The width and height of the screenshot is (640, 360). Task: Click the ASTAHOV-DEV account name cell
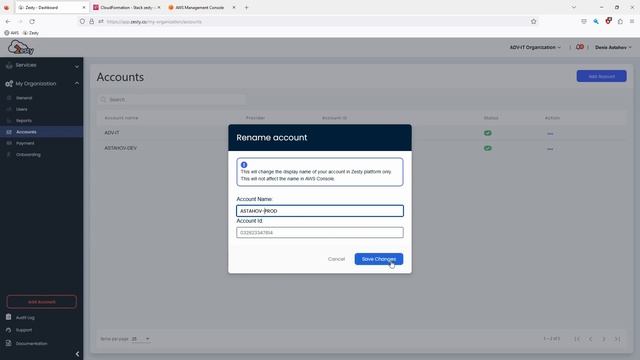click(x=120, y=148)
